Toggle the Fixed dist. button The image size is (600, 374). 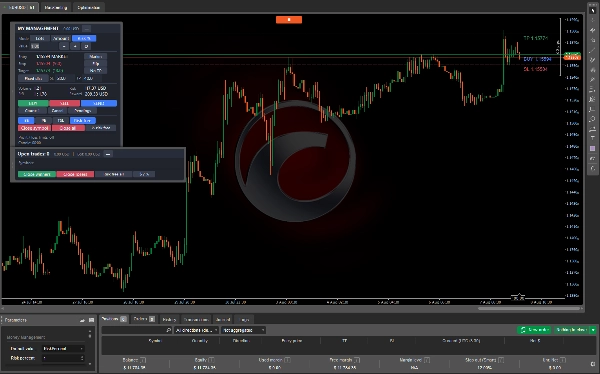[33, 78]
